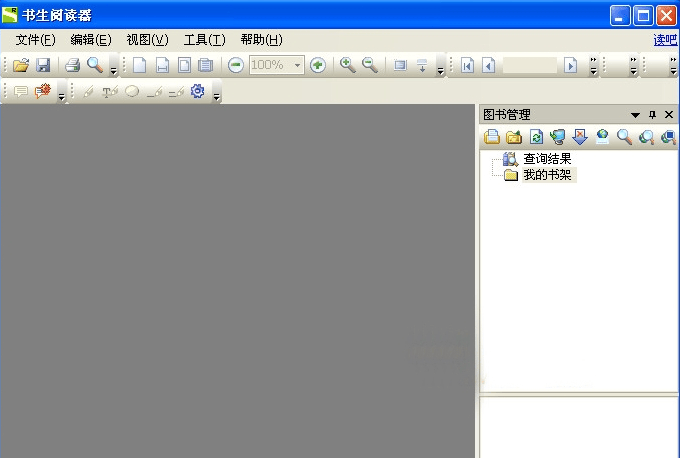Toggle the pin on 图书管理 panel
The height and width of the screenshot is (458, 680).
click(x=653, y=115)
